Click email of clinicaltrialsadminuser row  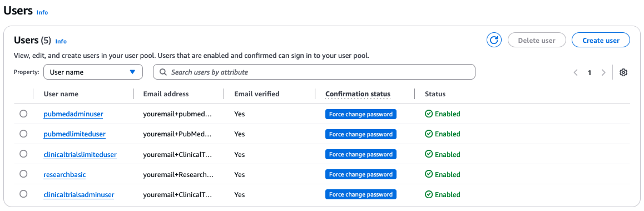[x=177, y=194]
